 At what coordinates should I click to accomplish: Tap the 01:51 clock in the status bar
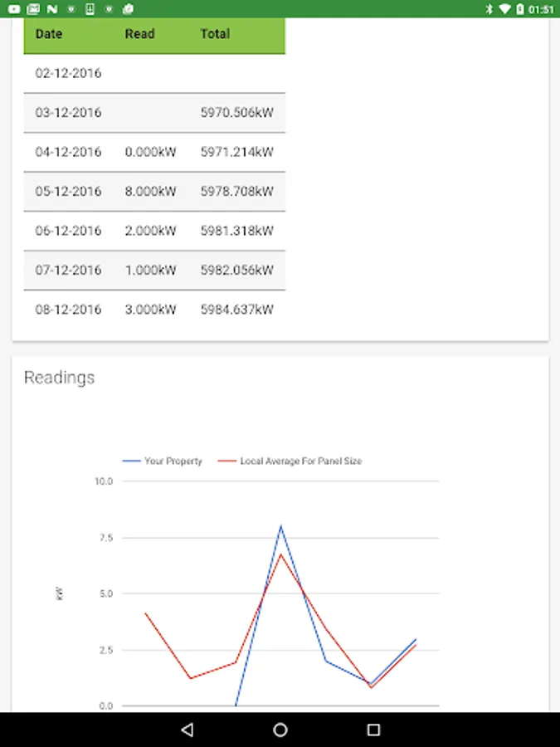(x=540, y=9)
